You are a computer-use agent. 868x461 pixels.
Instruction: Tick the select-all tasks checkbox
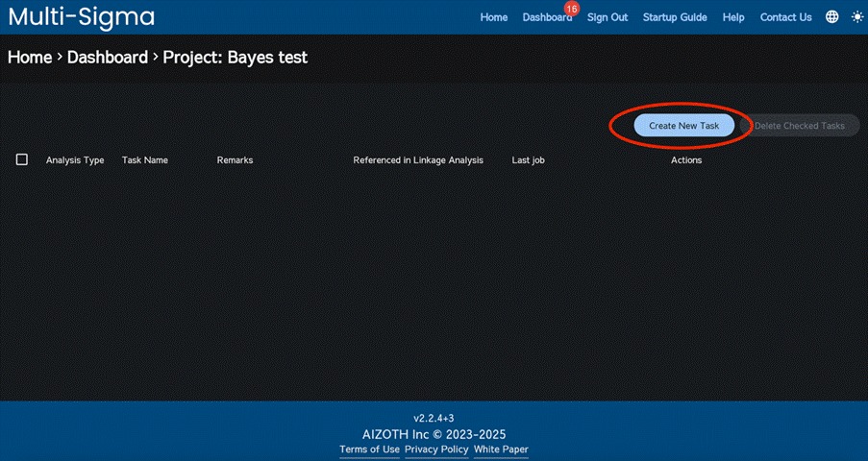coord(22,159)
